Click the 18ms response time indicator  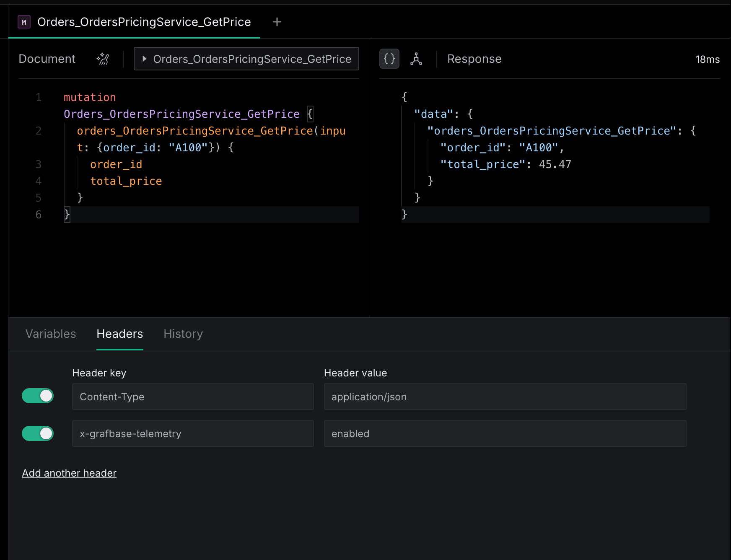coord(707,59)
